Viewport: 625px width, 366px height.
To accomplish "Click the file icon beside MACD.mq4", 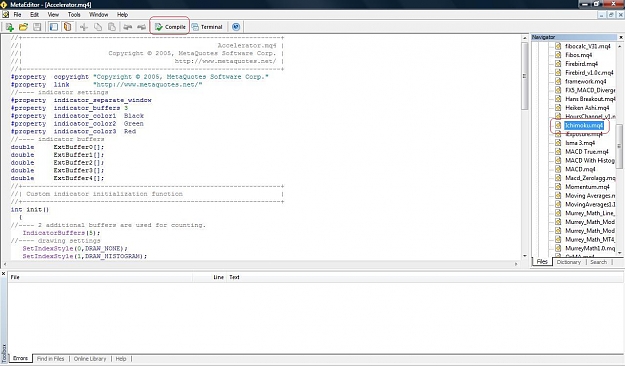I will 558,169.
